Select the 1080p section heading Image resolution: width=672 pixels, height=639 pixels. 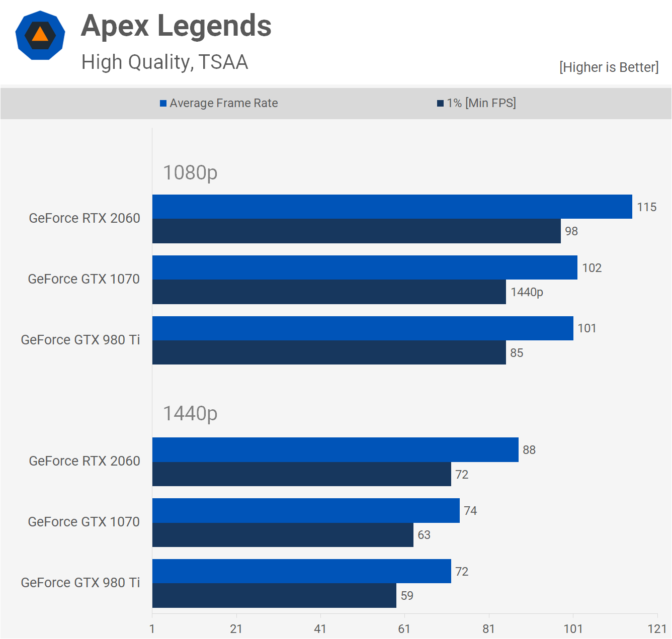click(190, 172)
